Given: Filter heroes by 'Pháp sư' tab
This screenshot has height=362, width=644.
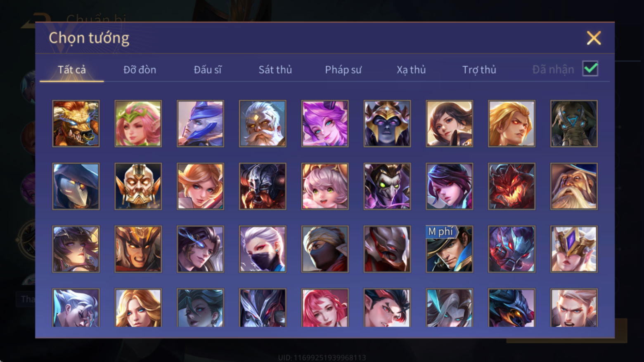Looking at the screenshot, I should click(x=343, y=70).
